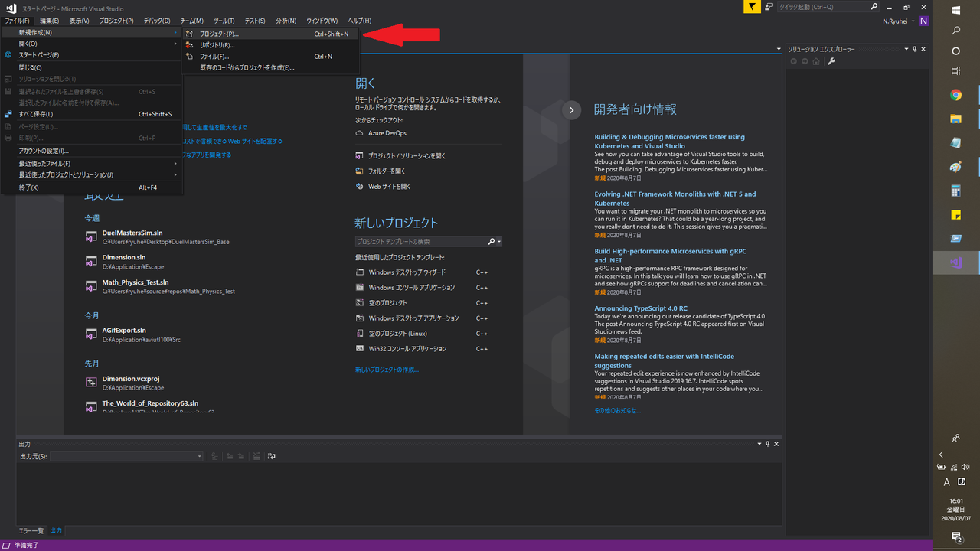Open Announcing TypeScript 4.0 RC article
Image resolution: width=980 pixels, height=551 pixels.
click(641, 308)
